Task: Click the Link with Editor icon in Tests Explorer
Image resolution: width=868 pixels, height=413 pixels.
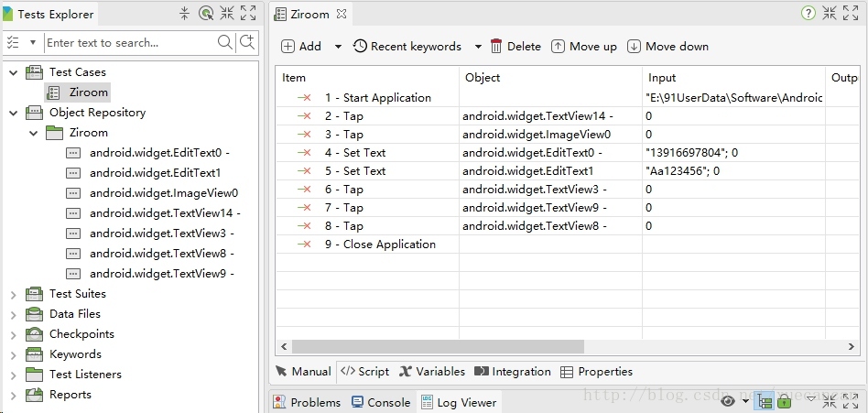Action: [x=206, y=14]
